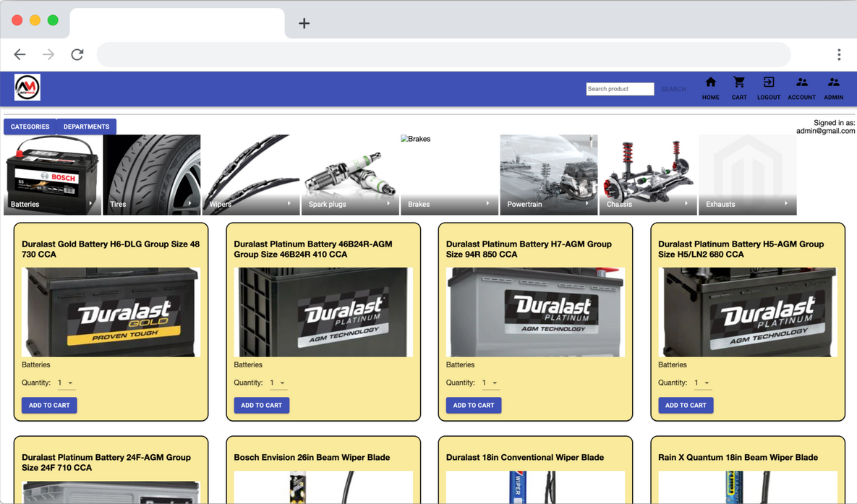Switch to the DEPARTMENTS tab
This screenshot has height=504, width=857.
(86, 126)
